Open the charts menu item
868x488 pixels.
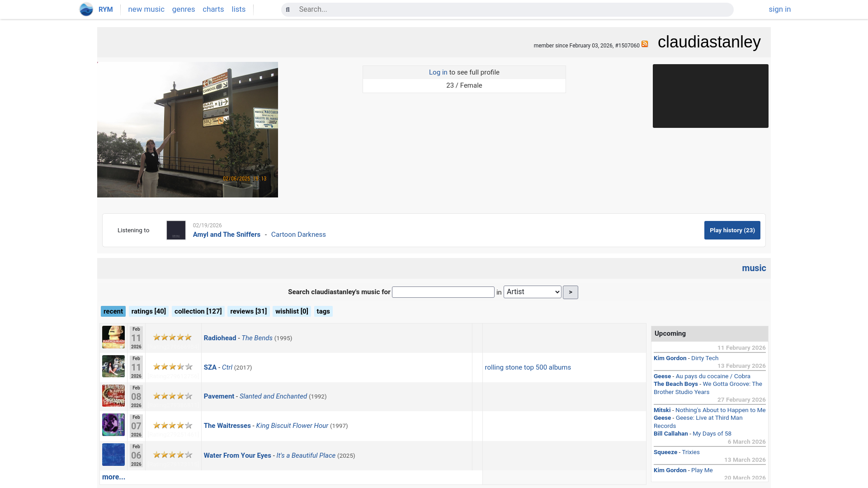pyautogui.click(x=213, y=9)
